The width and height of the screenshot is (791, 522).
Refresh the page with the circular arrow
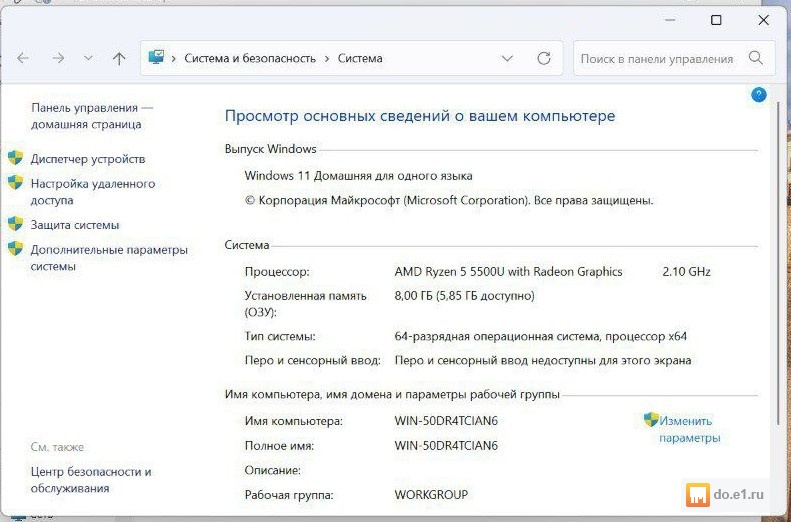[544, 59]
